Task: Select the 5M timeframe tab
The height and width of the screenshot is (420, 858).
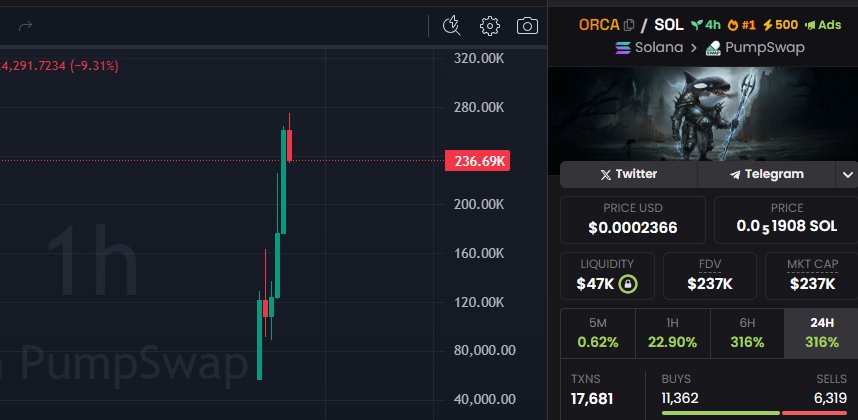Action: click(x=598, y=334)
